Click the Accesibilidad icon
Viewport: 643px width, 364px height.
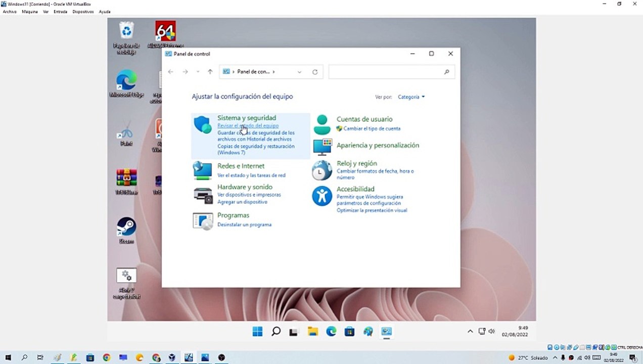[322, 196]
